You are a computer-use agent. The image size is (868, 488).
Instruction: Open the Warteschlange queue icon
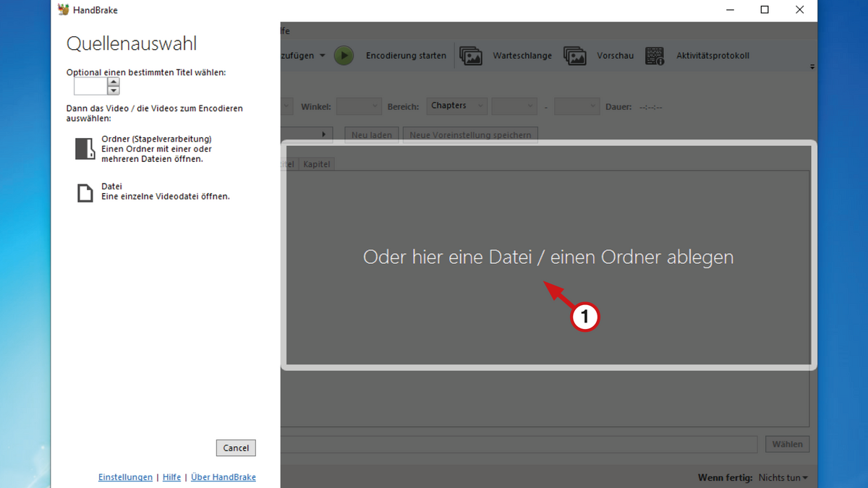click(x=471, y=56)
